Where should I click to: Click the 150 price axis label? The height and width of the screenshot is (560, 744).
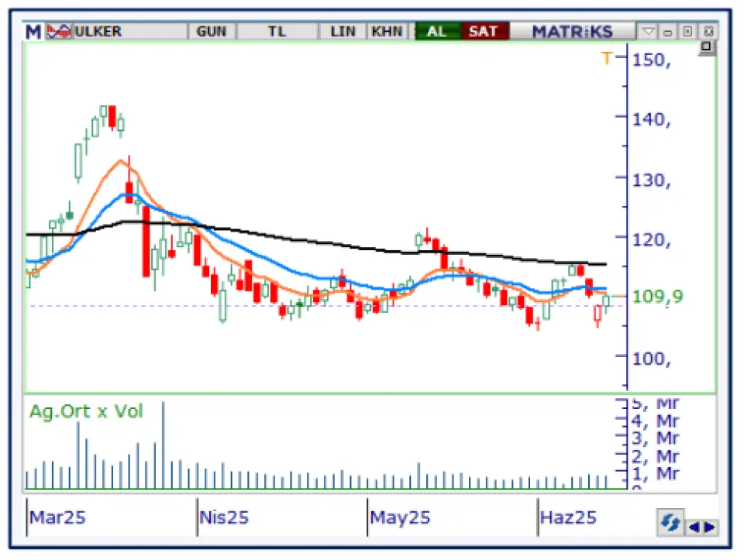[x=652, y=60]
